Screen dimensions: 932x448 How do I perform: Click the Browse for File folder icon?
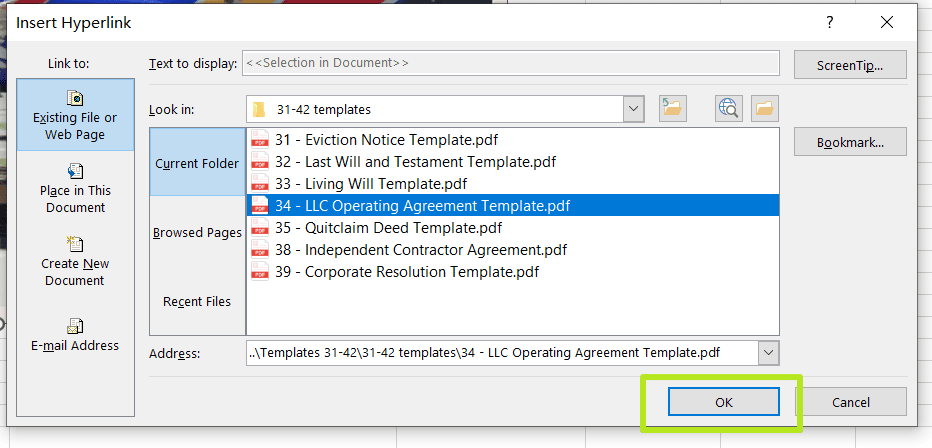[765, 109]
